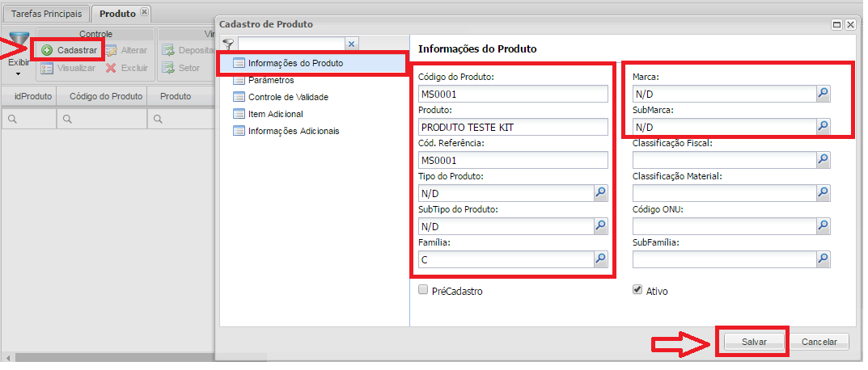
Task: Open the Código ONU lookup icon
Action: point(823,226)
